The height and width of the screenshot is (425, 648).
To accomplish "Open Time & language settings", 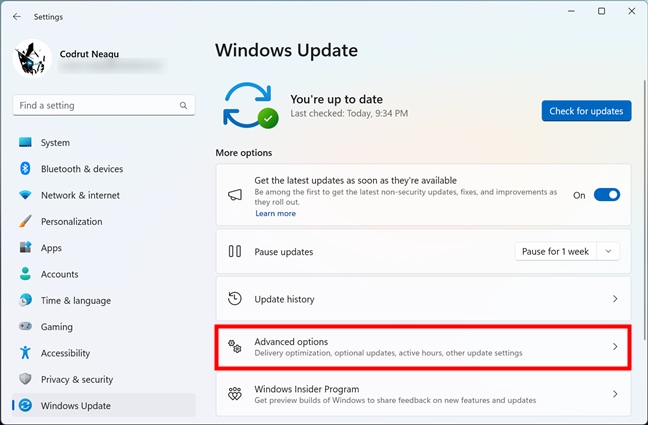I will (x=76, y=301).
